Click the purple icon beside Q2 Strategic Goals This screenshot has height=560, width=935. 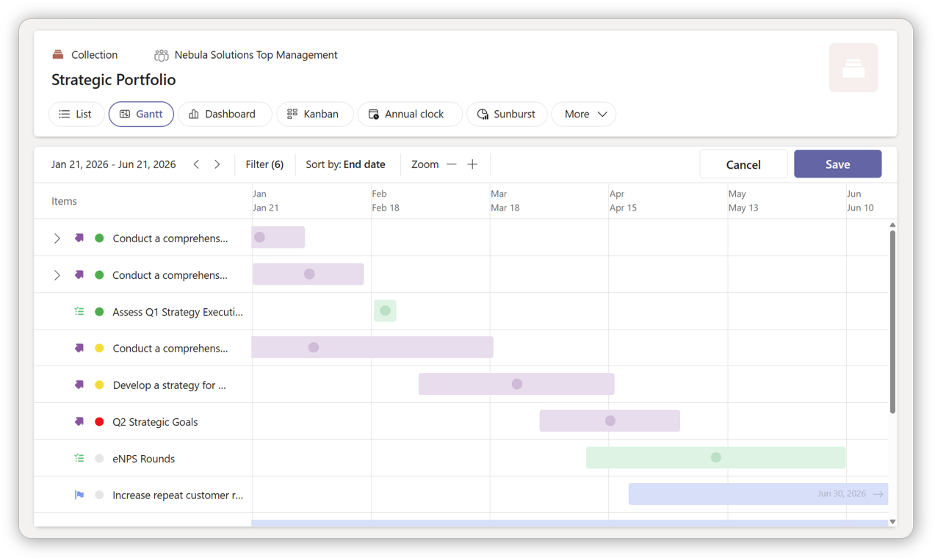click(79, 421)
